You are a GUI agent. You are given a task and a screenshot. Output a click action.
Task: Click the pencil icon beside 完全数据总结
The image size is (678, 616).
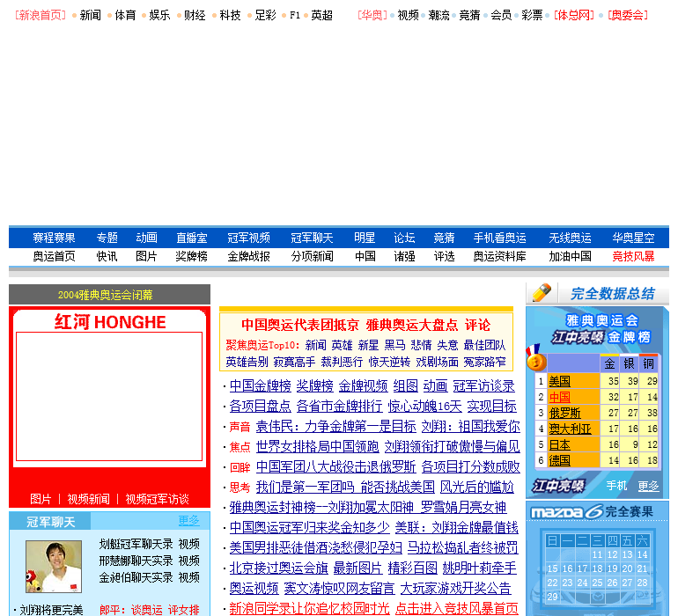(542, 293)
